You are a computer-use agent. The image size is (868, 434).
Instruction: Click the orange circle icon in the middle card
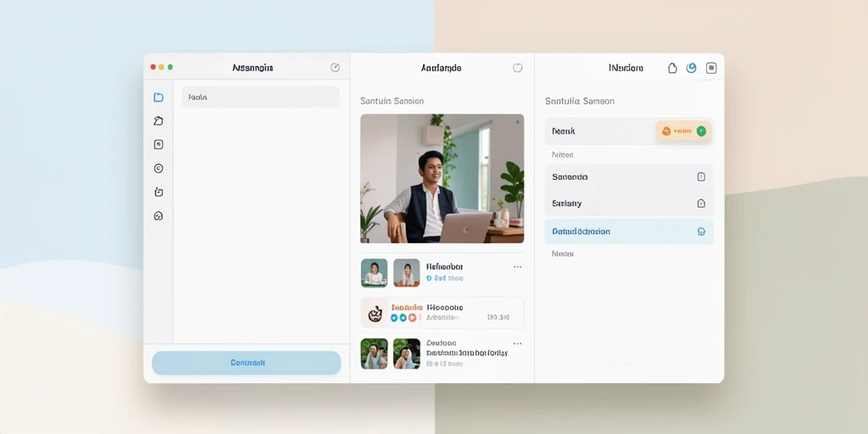click(x=413, y=318)
